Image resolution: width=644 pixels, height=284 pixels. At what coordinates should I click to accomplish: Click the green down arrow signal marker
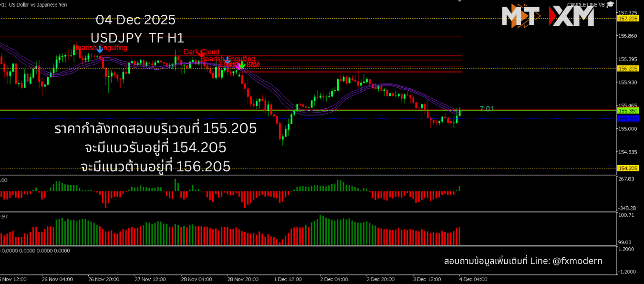242,64
